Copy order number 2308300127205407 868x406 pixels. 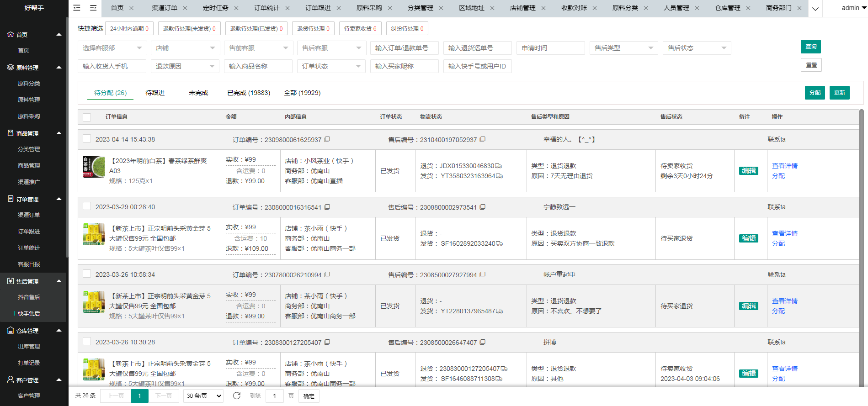point(327,342)
